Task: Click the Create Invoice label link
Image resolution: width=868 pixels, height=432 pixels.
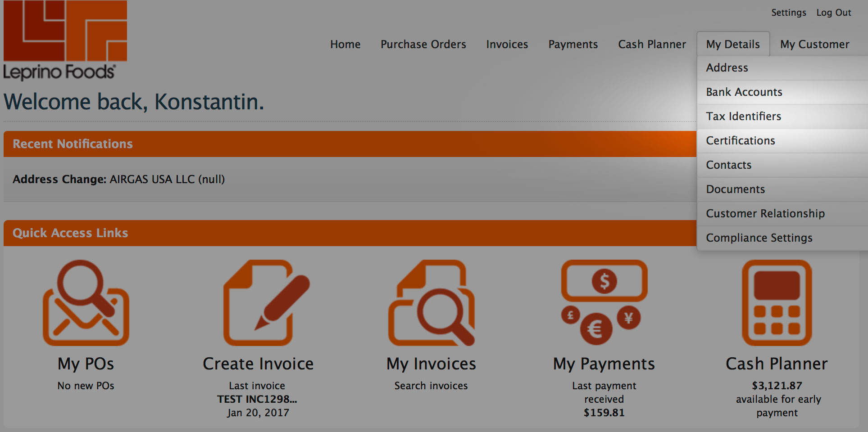Action: tap(258, 364)
